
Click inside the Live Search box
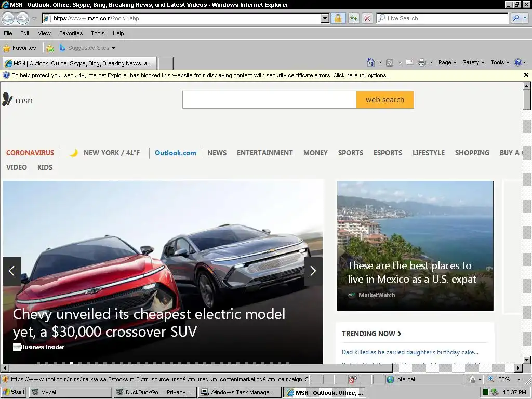443,18
